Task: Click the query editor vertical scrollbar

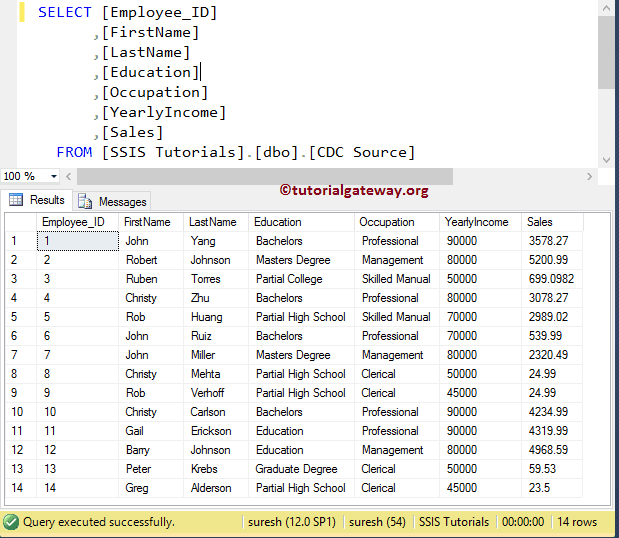Action: [607, 60]
